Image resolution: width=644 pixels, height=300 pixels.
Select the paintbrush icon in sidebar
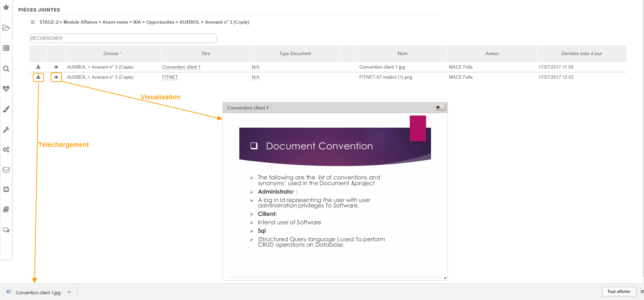point(6,109)
